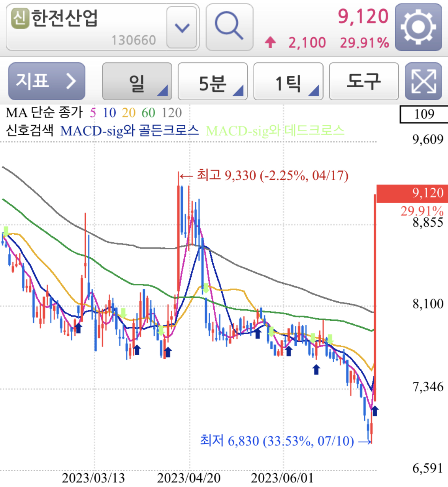Click the MACD-sig와 골든크로스 signal label
The image size is (448, 487).
[x=129, y=131]
